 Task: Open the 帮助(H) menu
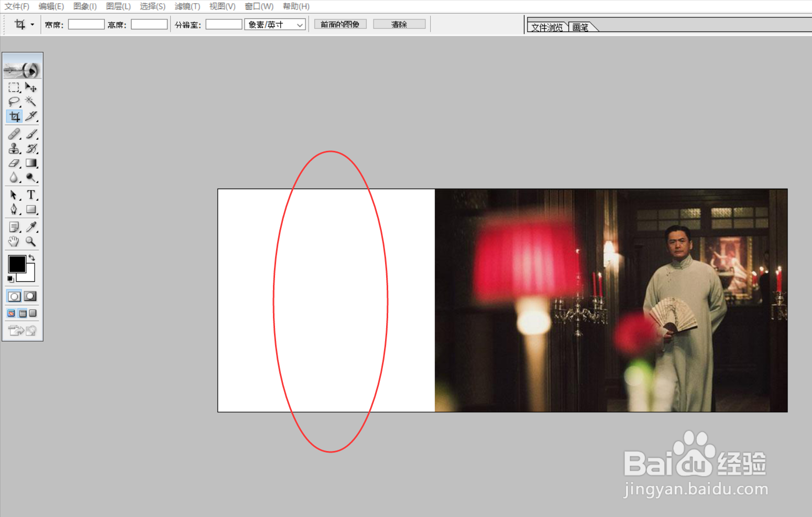pos(296,6)
